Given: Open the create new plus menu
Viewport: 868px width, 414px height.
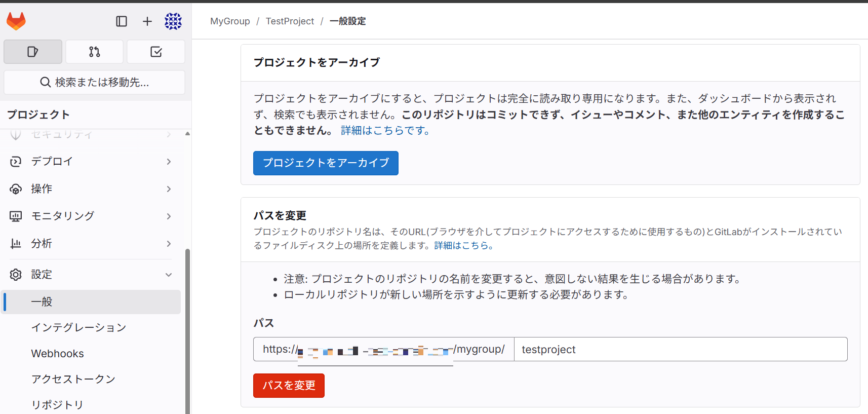Looking at the screenshot, I should [x=147, y=21].
